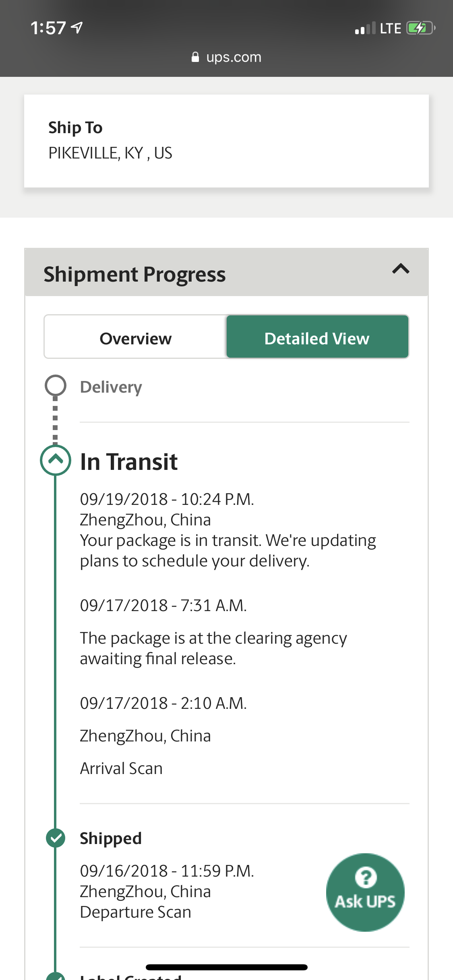Select the Detailed View tab
The image size is (453, 980).
(317, 338)
